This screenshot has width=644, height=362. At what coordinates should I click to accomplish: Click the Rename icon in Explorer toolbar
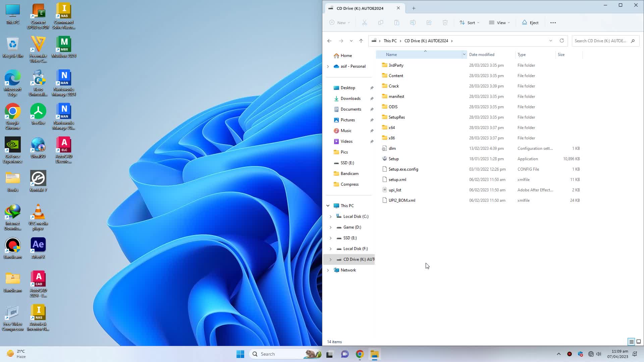[x=413, y=23]
